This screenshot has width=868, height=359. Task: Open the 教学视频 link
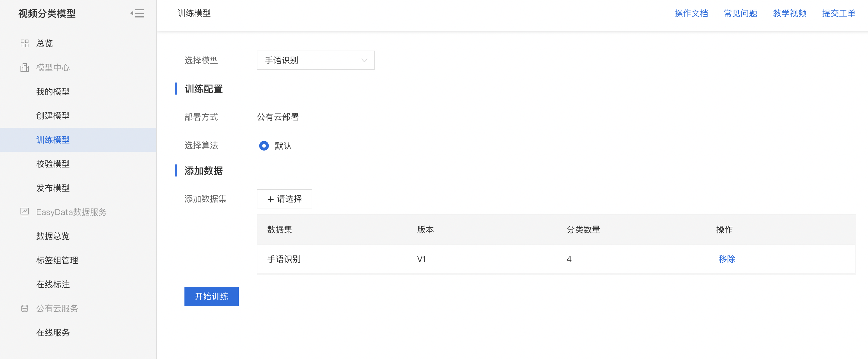(790, 14)
